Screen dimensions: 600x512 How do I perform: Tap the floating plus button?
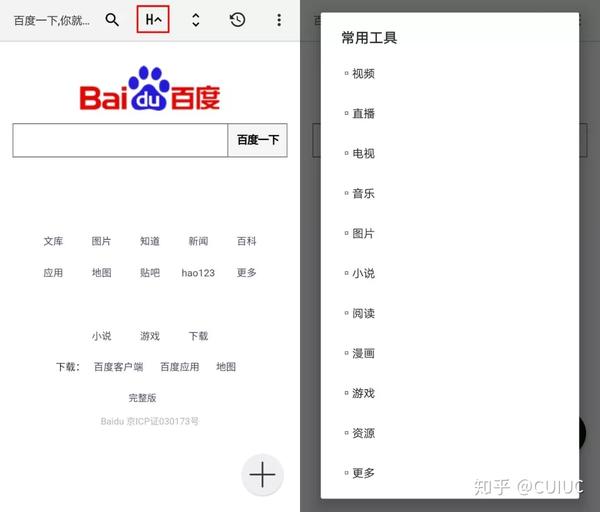pyautogui.click(x=262, y=474)
